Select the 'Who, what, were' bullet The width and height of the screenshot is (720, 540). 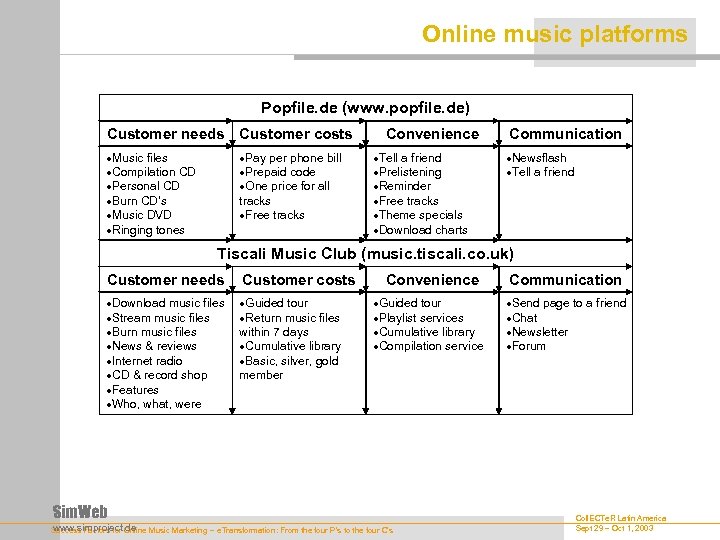tap(154, 404)
